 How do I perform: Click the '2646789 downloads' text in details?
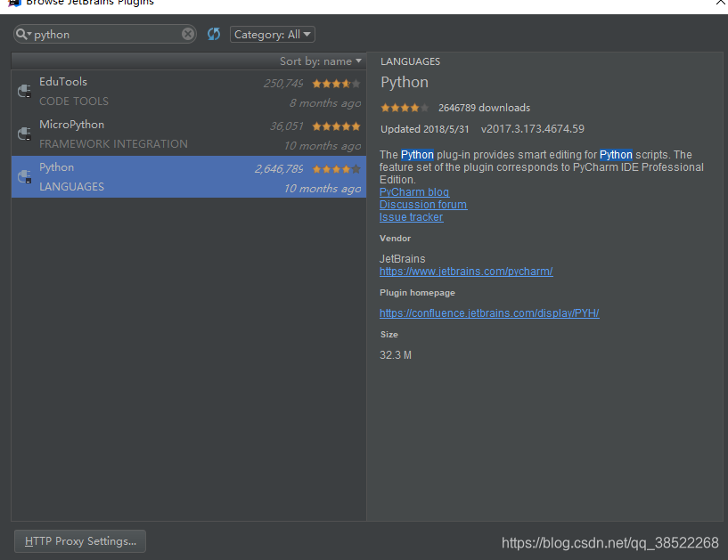[x=484, y=108]
